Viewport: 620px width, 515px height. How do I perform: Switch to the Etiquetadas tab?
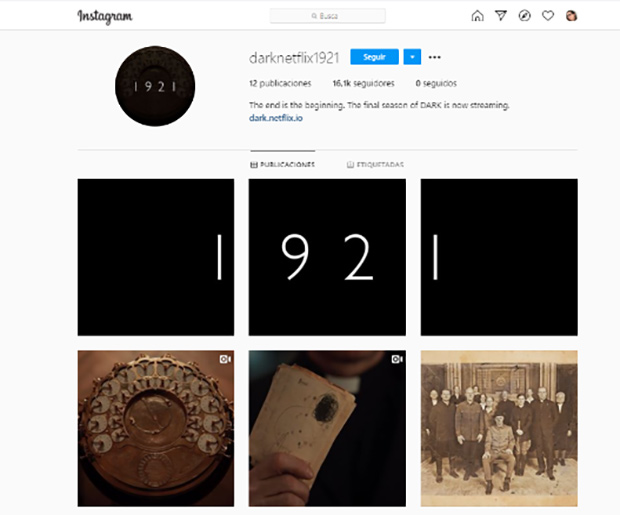(375, 165)
